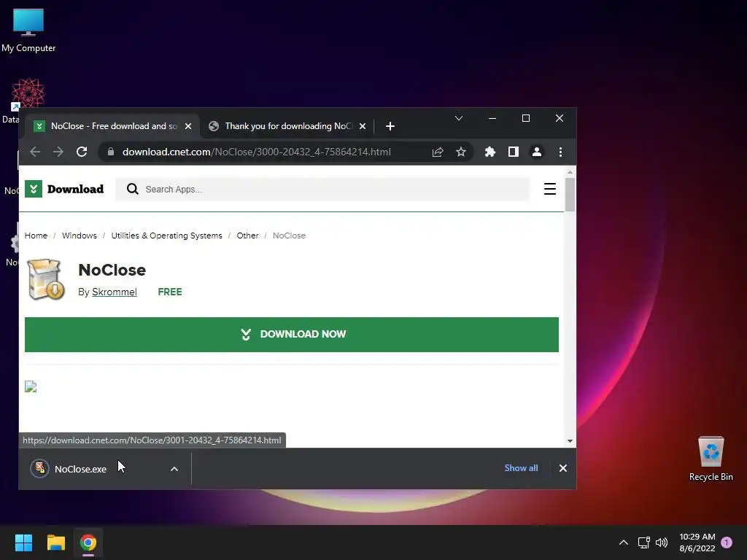Screen dimensions: 747x560
Task: Bookmark this page with the star icon
Action: point(461,152)
